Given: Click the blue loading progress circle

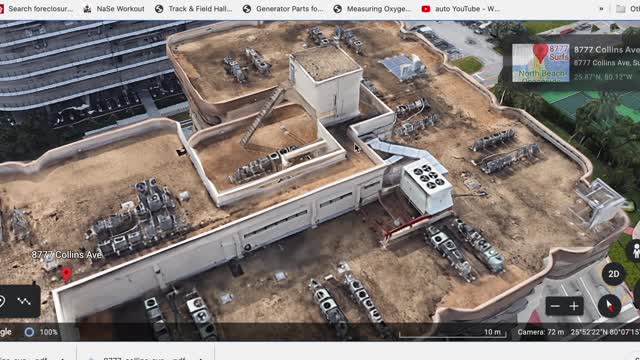Looking at the screenshot, I should click(x=29, y=332).
